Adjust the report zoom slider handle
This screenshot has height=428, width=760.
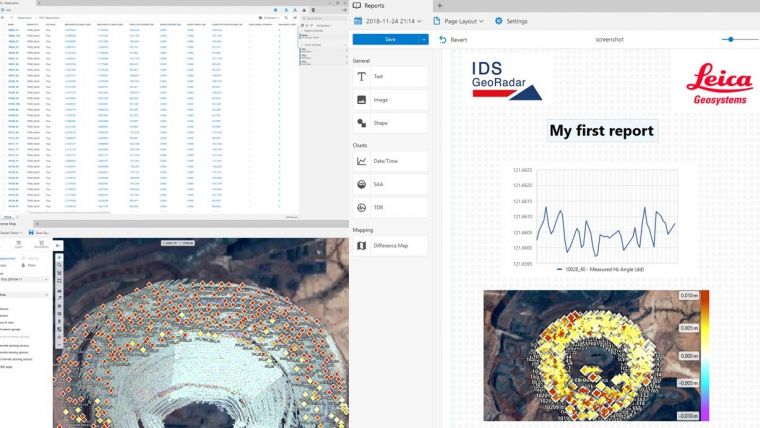(x=731, y=39)
